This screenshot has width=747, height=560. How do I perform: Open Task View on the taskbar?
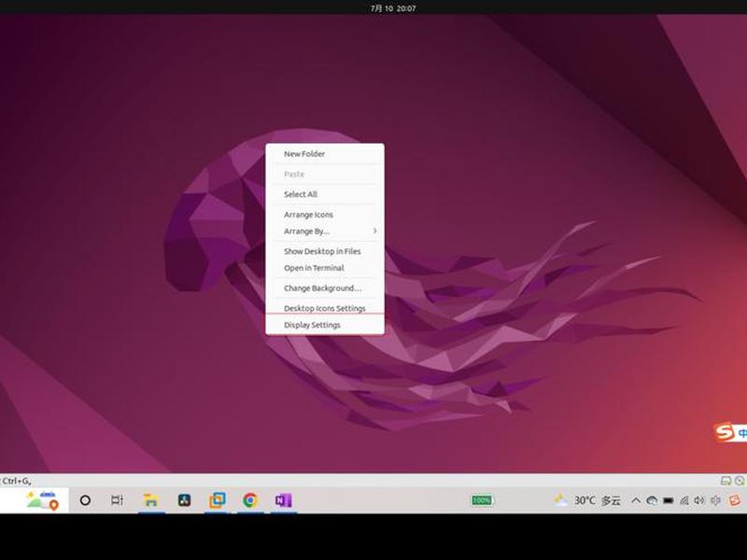(118, 500)
